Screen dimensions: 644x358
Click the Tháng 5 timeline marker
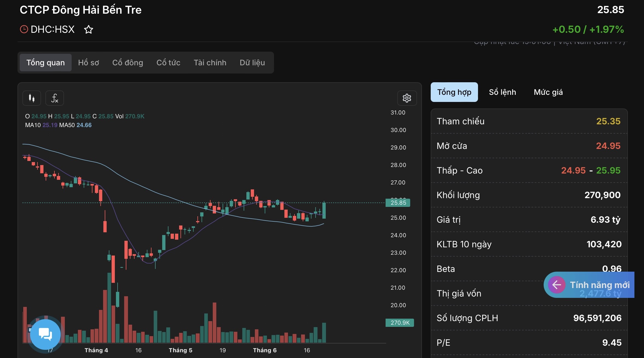(180, 350)
